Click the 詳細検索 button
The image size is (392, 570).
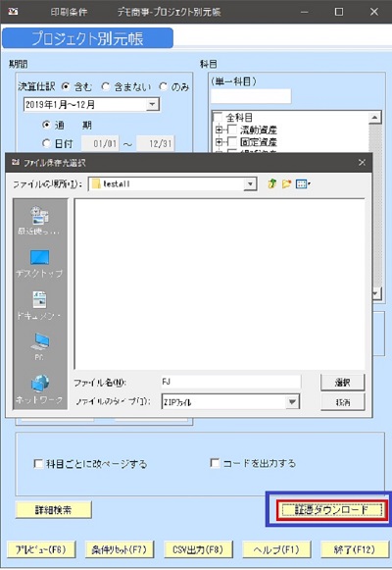tap(53, 509)
